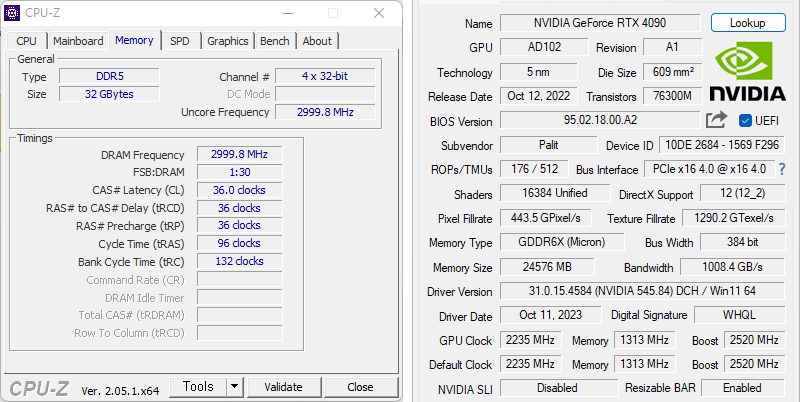Screen dimensions: 800x402
Task: Click the FSB:DRAM value 1:30
Action: 239,172
